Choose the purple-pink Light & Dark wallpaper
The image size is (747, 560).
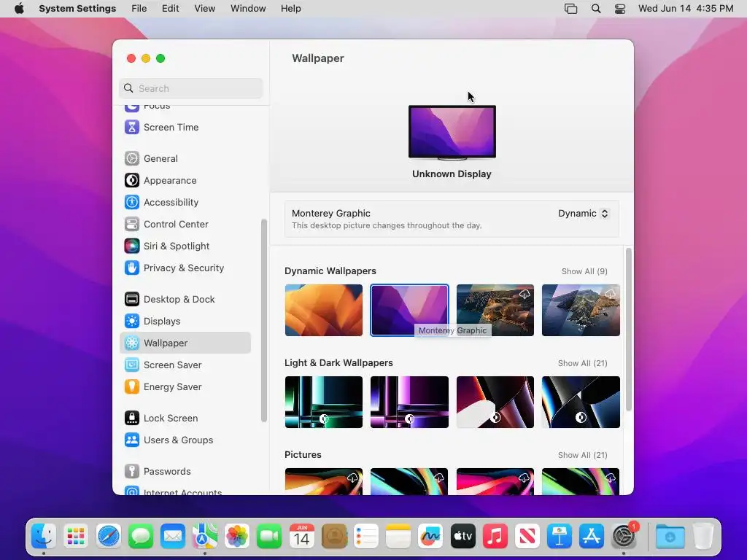[x=409, y=402]
